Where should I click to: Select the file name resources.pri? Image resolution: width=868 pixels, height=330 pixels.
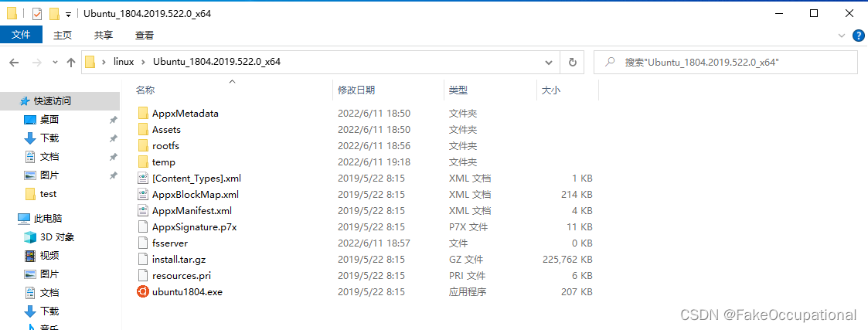click(x=182, y=276)
